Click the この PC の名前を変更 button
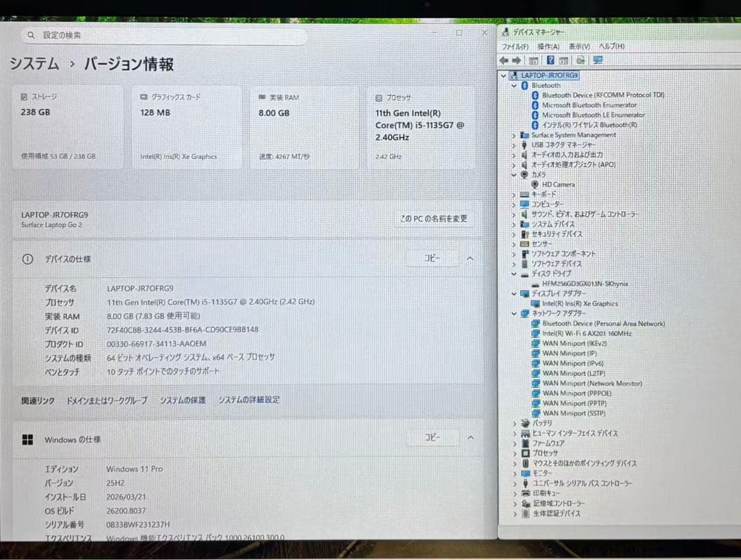Screen dimensions: 741x560 (x=434, y=218)
